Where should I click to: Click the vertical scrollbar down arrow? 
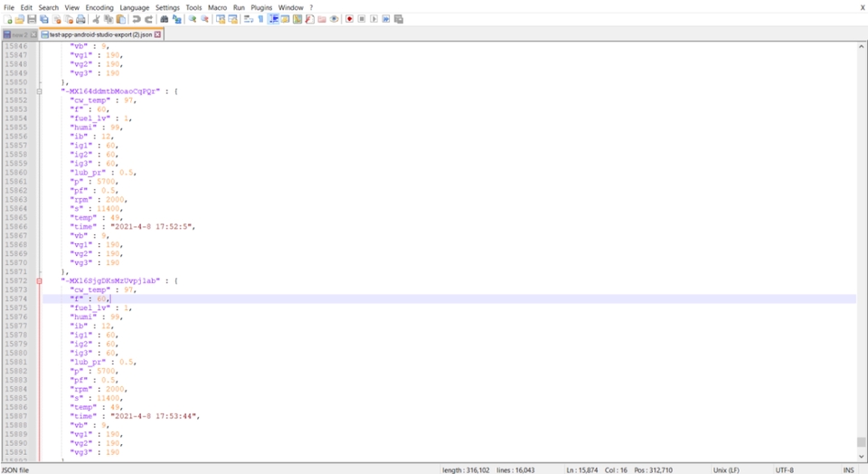(x=862, y=456)
